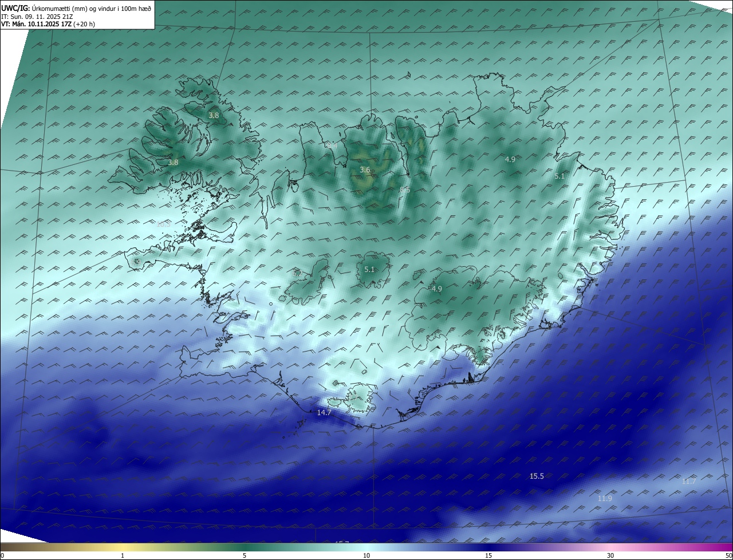
Task: Click the 11.9 value label
Action: (x=605, y=499)
